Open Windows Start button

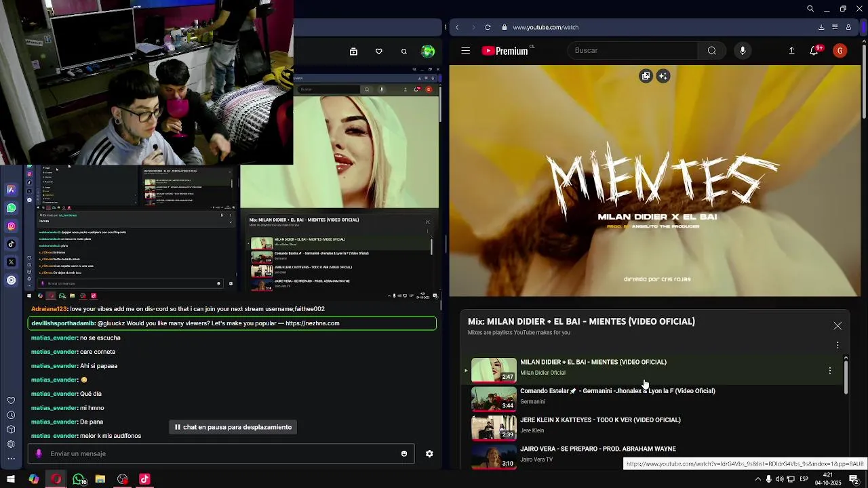coord(11,479)
